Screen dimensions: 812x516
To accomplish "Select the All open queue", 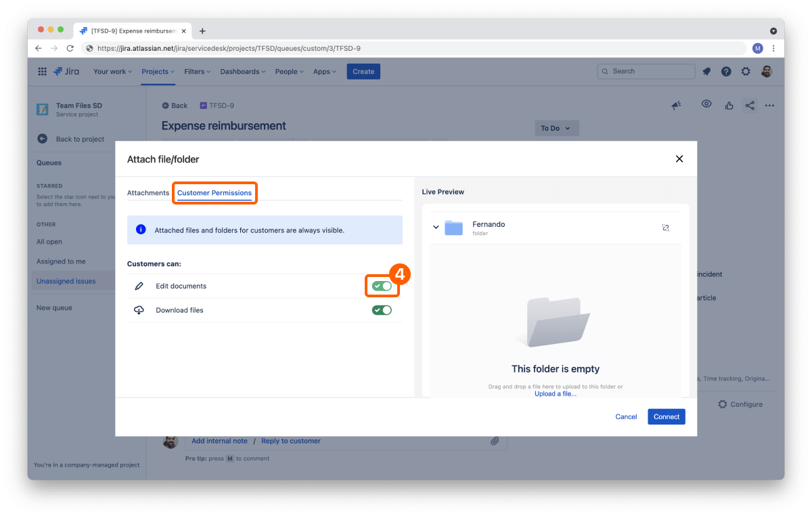I will pos(49,242).
